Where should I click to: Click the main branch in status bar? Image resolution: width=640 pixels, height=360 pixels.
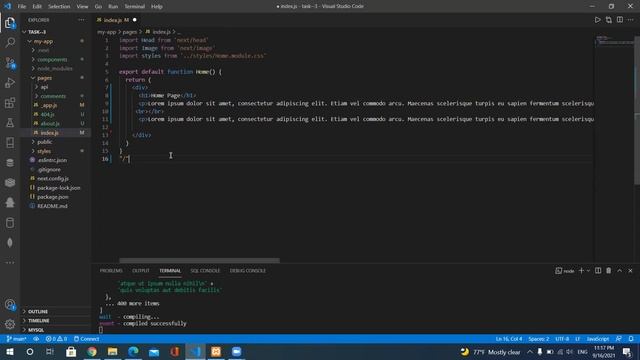click(x=17, y=339)
